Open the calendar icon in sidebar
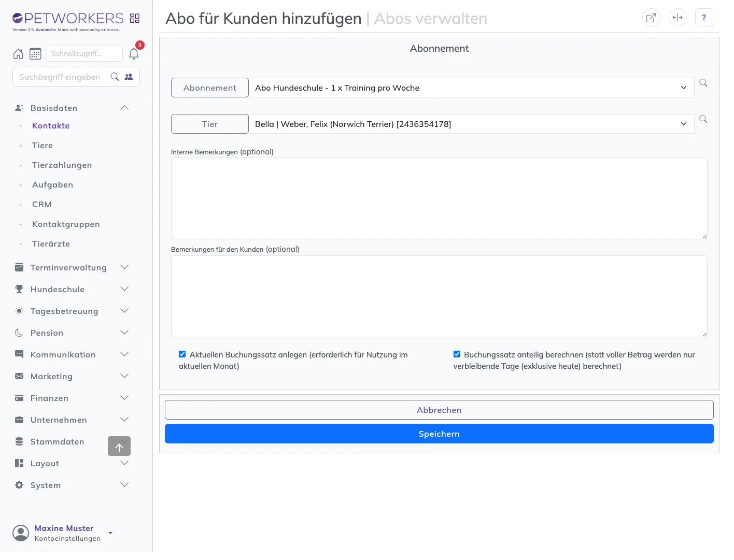This screenshot has width=734, height=560. click(35, 54)
